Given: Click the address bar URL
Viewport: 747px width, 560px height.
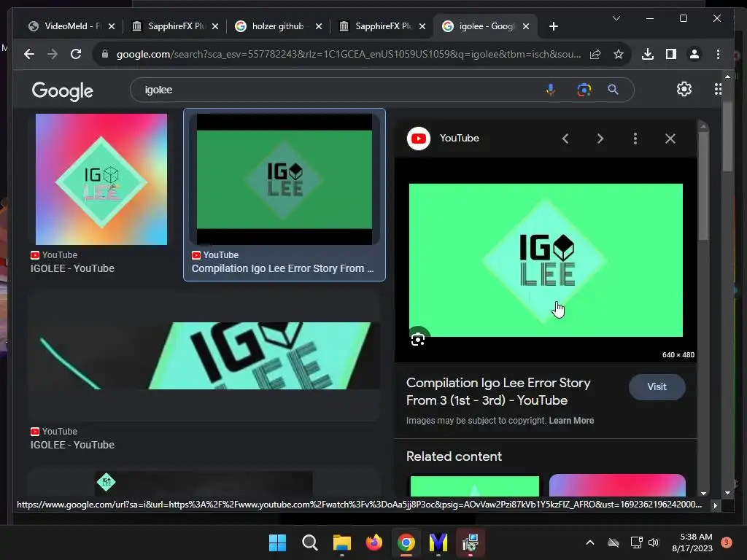Looking at the screenshot, I should click(x=349, y=54).
